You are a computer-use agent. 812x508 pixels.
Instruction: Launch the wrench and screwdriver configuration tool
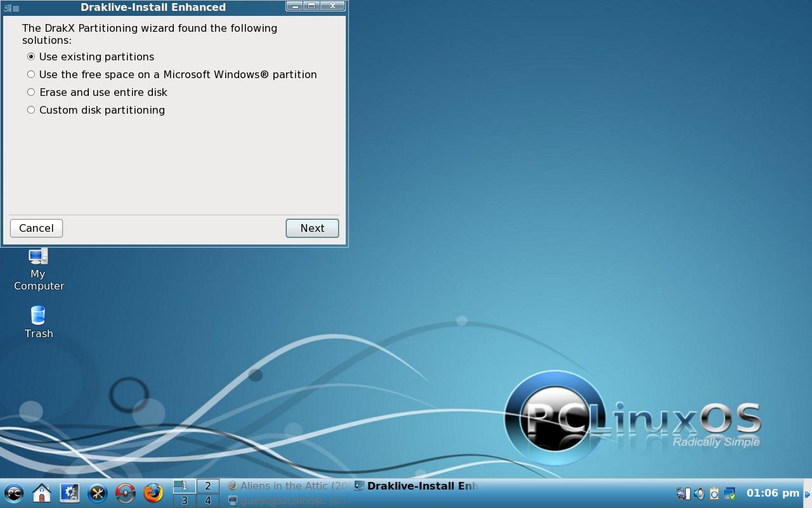coord(98,493)
